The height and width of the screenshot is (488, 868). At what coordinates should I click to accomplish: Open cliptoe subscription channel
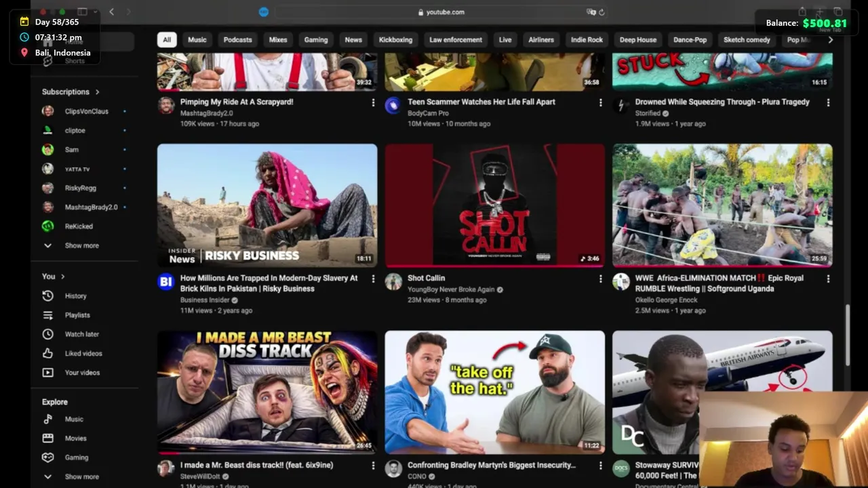click(x=75, y=130)
